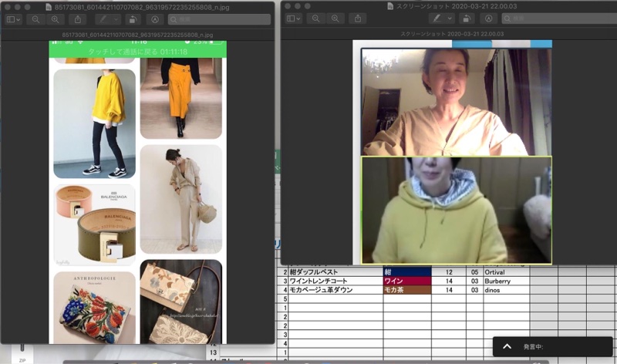The image size is (617, 364).
Task: Open the Anthropologie embroidered clutch pin
Action: coord(94,308)
